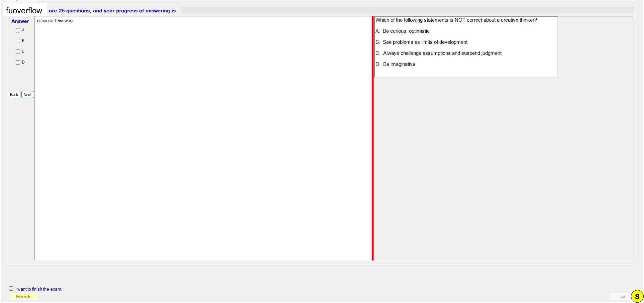Click the '(Choose 1 answer)' instruction text
Screen dimensions: 644x303
[55, 21]
